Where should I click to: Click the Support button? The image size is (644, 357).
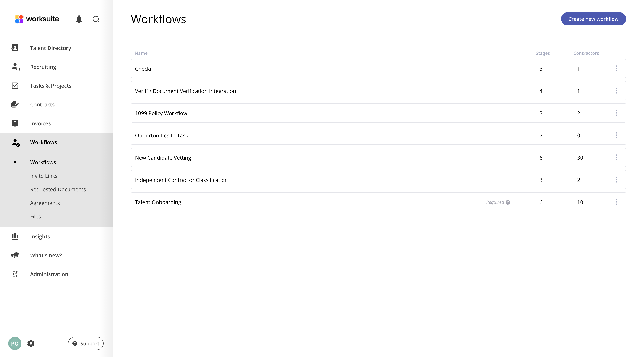86,343
